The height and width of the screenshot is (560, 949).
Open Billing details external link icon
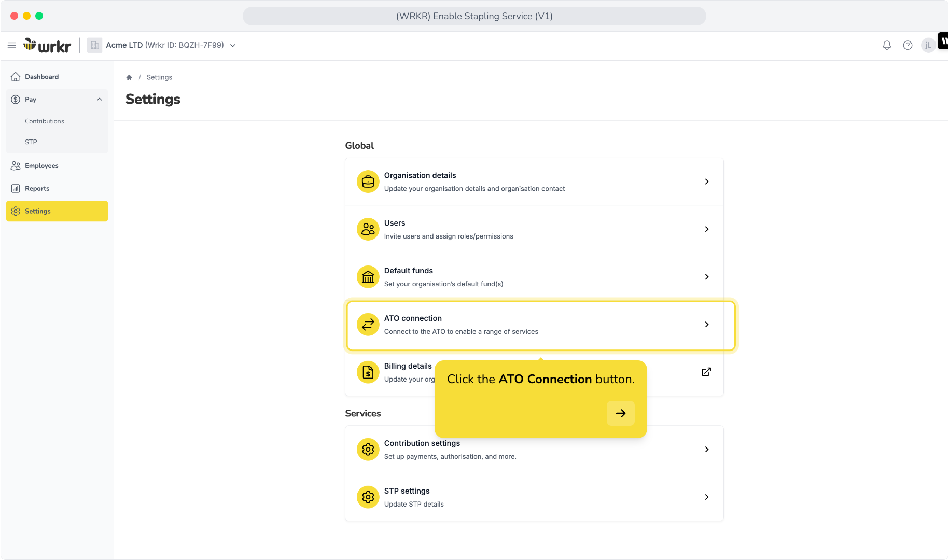click(x=706, y=372)
